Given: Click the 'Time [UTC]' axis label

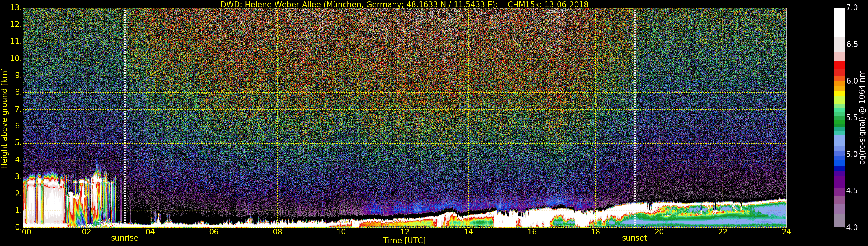Looking at the screenshot, I should pyautogui.click(x=404, y=241).
